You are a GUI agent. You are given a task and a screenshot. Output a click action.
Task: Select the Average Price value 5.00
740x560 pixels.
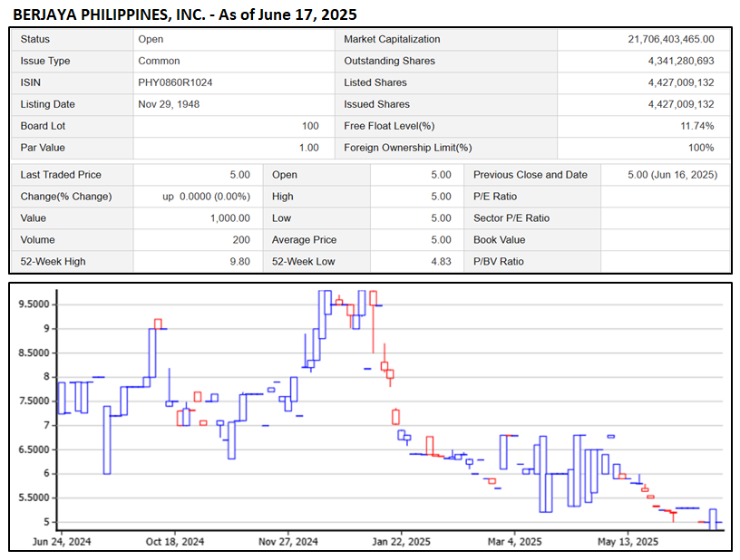tap(441, 240)
